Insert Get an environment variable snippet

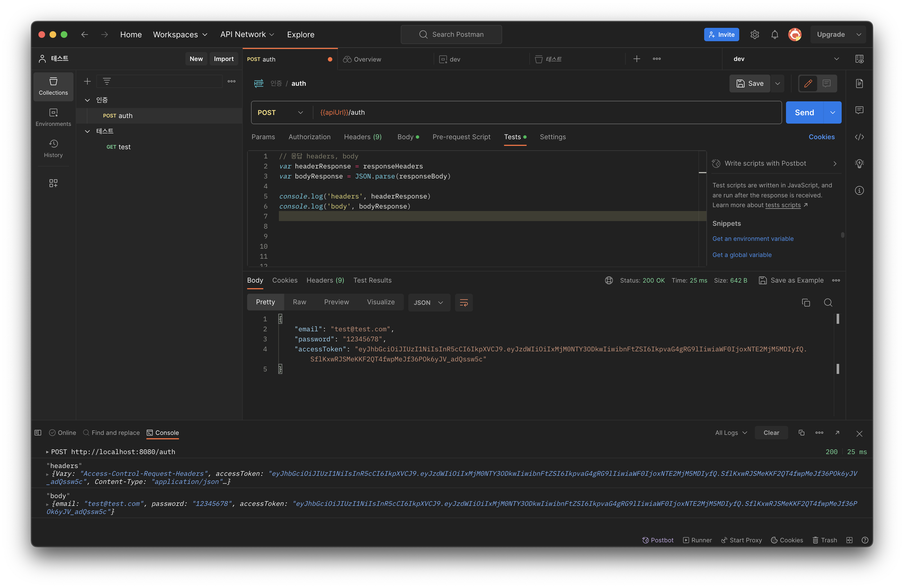click(753, 239)
